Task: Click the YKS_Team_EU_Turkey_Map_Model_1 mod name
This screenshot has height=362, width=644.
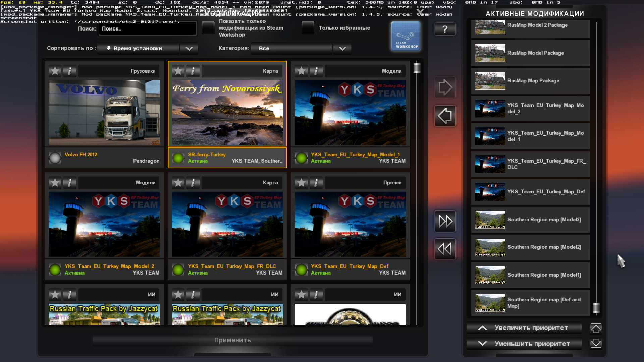Action: click(355, 155)
